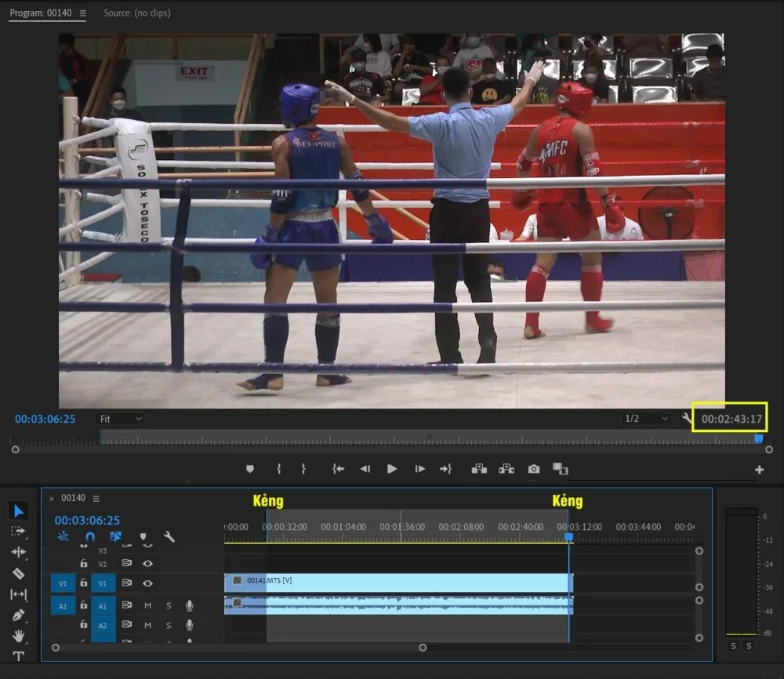
Task: Open the Comparison View button
Action: (x=561, y=469)
